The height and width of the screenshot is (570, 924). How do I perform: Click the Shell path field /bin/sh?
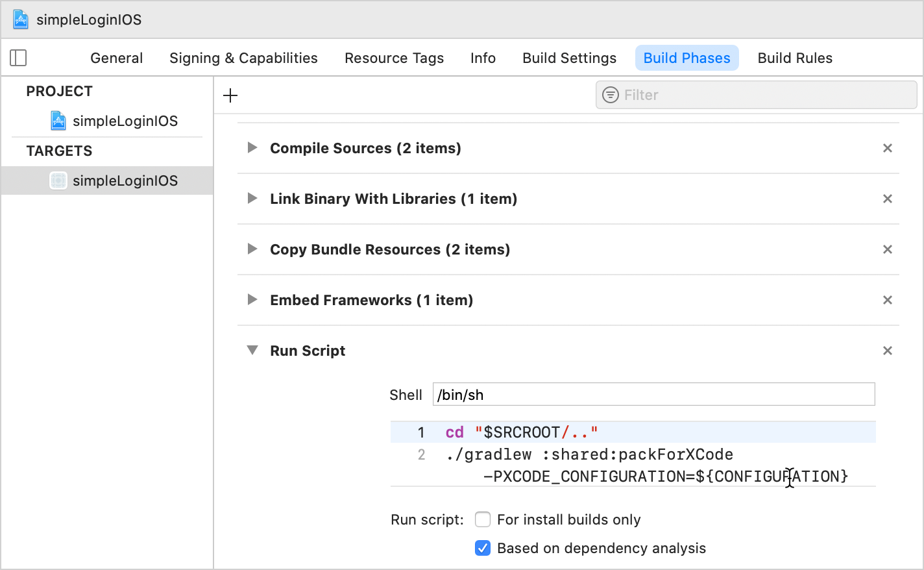(653, 394)
